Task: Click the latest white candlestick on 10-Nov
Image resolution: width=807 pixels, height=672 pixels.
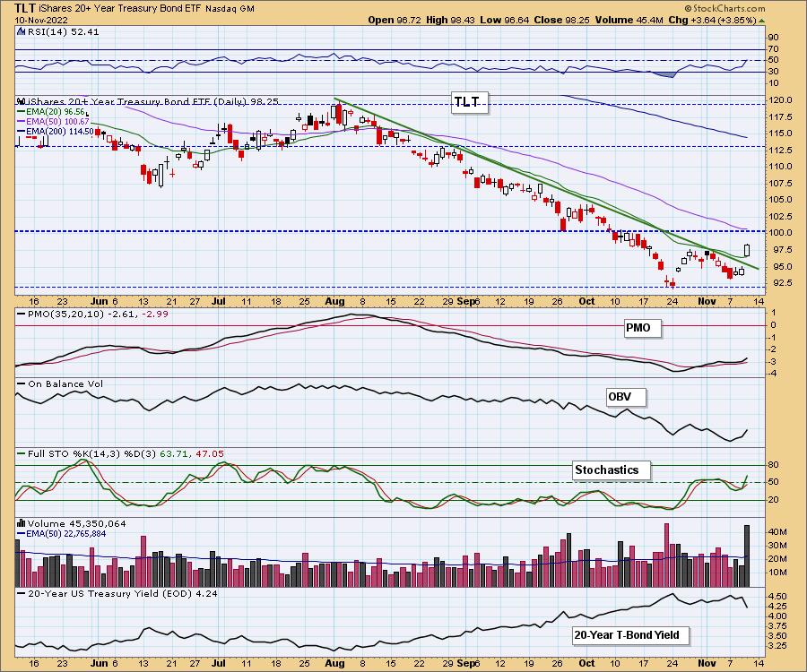Action: coord(747,250)
